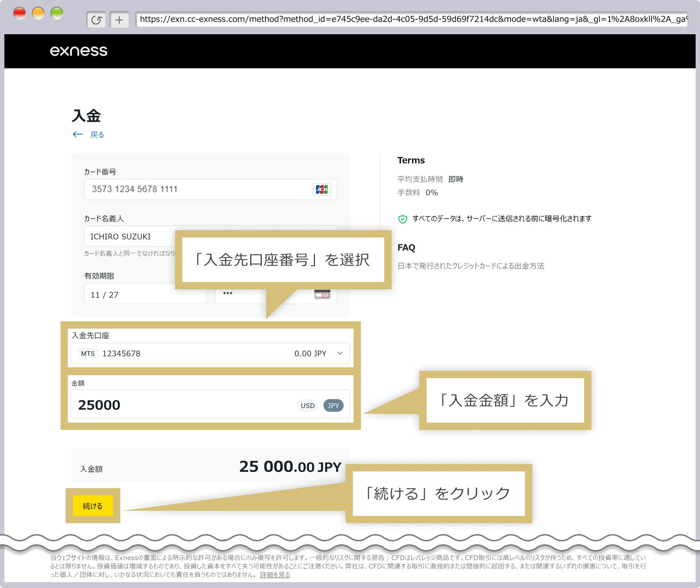The width and height of the screenshot is (700, 588).
Task: Click the yellow 続ける button
Action: click(93, 506)
